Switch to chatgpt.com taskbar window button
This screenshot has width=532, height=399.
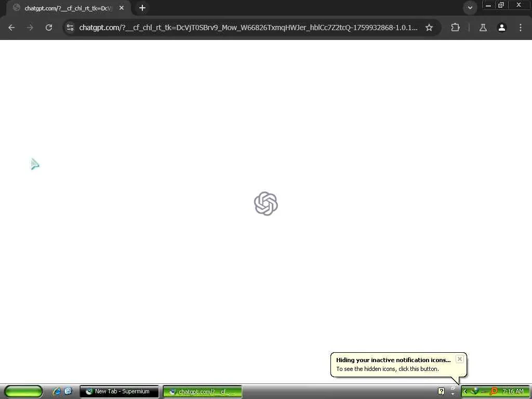tap(203, 392)
